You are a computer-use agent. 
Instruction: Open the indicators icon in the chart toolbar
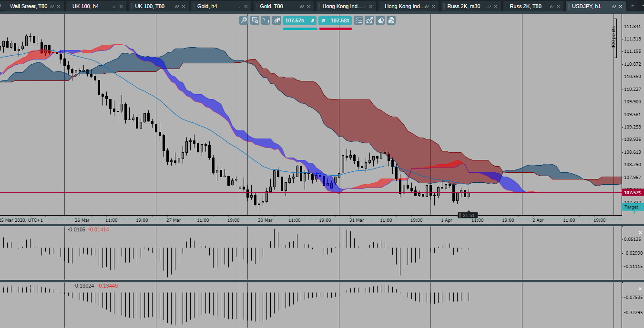(x=369, y=20)
